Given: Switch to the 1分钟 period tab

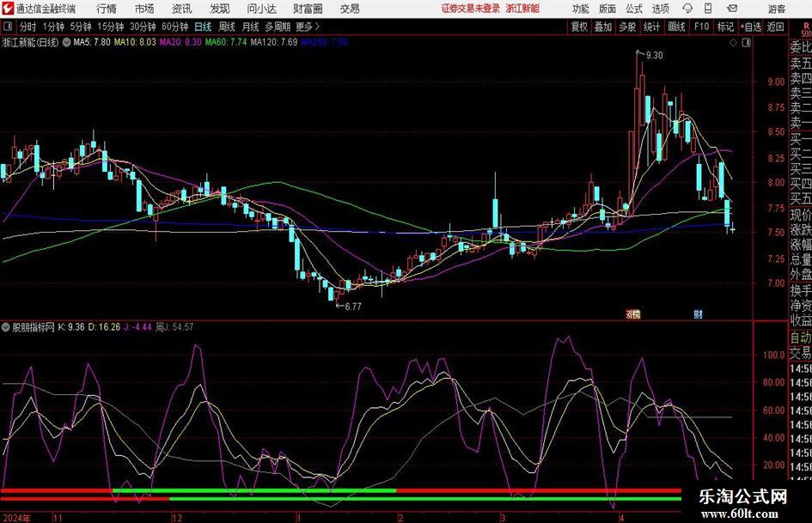Looking at the screenshot, I should coord(53,27).
